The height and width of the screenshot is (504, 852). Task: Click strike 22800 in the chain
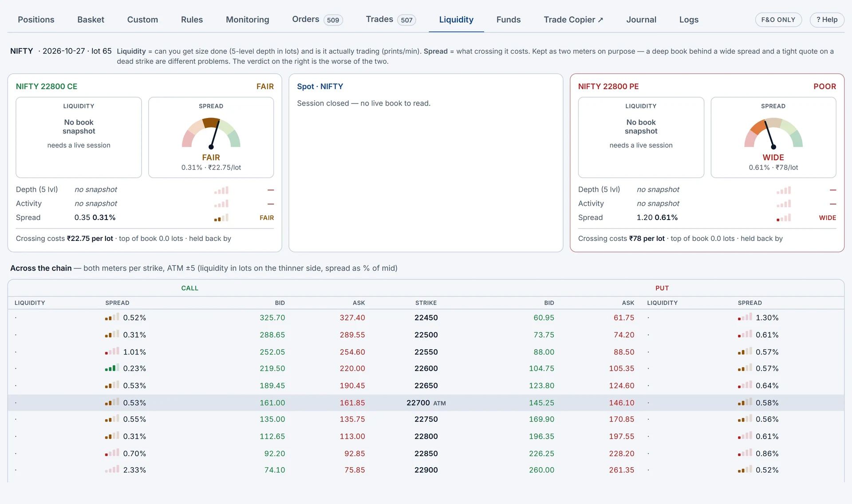(426, 437)
